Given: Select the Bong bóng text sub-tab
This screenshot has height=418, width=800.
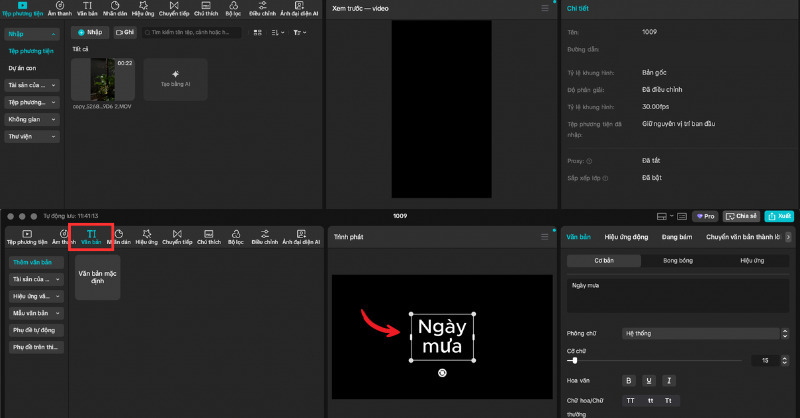Looking at the screenshot, I should [x=678, y=260].
